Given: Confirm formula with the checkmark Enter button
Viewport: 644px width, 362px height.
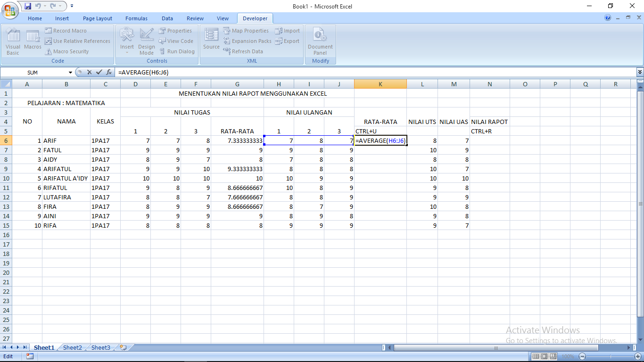Looking at the screenshot, I should [99, 72].
